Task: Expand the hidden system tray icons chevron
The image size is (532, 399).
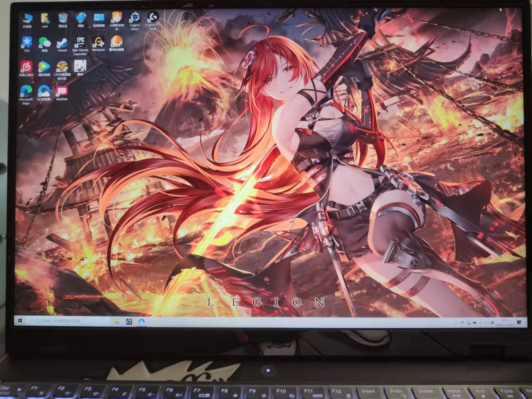Action: coord(457,323)
